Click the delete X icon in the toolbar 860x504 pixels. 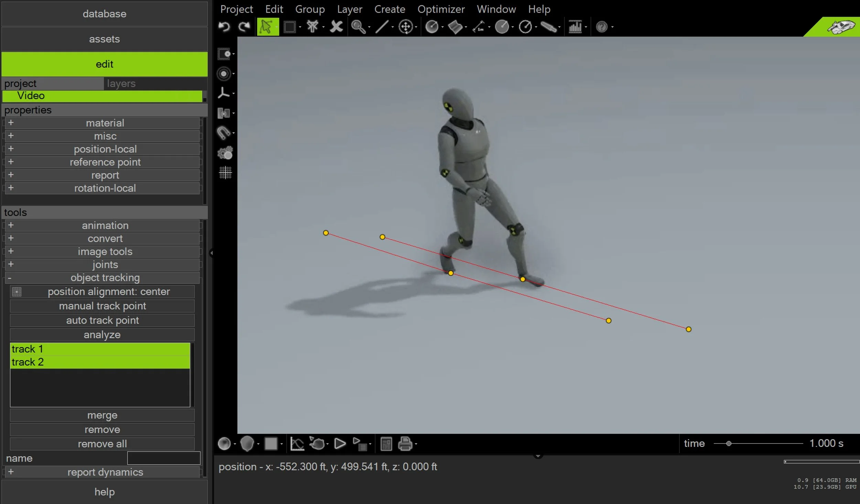coord(336,26)
